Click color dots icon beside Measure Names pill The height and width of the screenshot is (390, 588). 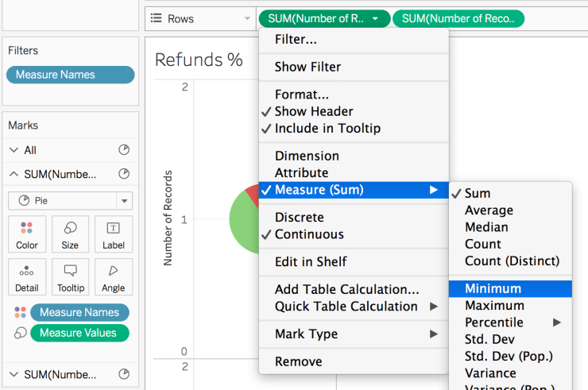click(20, 313)
